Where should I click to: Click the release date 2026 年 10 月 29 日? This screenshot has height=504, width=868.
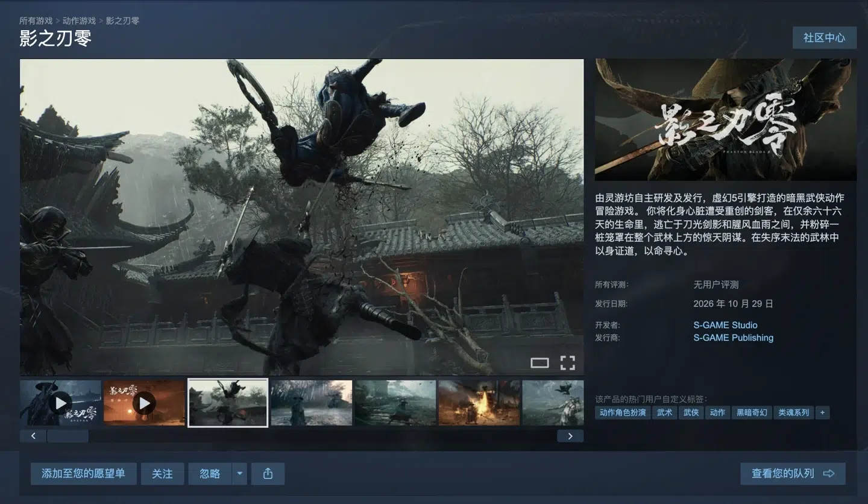tap(733, 303)
